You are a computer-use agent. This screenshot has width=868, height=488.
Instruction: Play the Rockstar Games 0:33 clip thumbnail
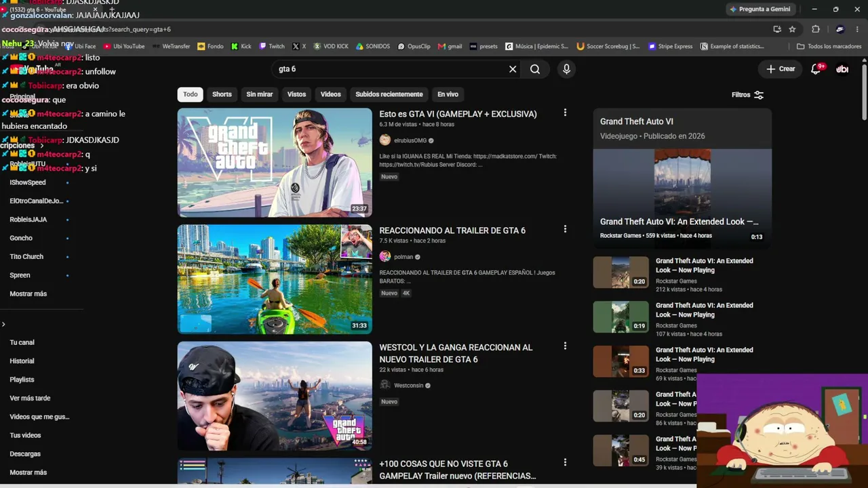click(621, 361)
